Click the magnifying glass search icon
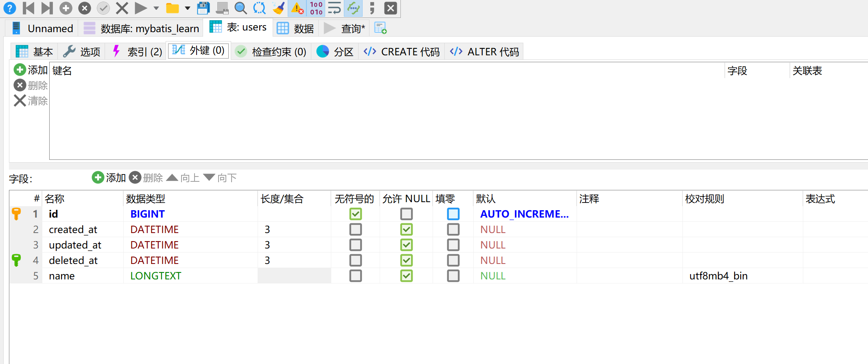The width and height of the screenshot is (868, 364). point(241,8)
